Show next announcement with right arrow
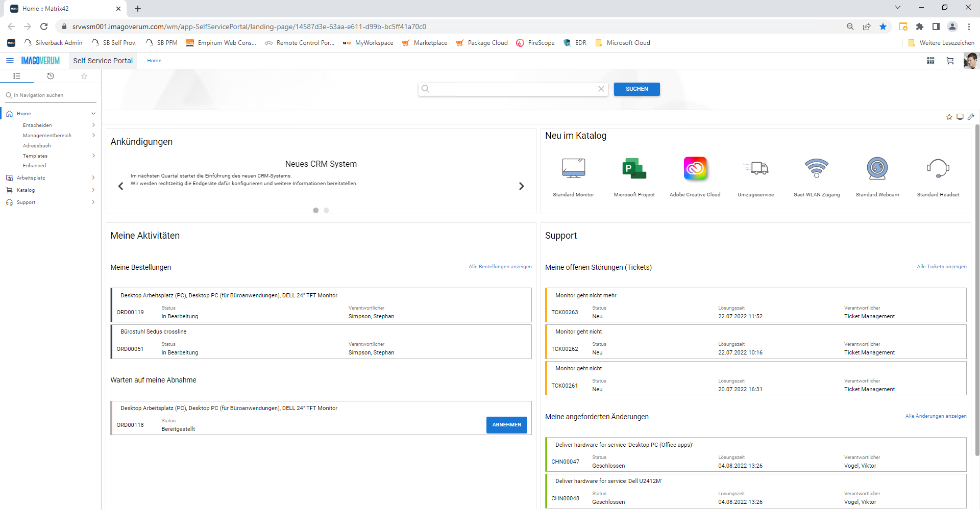 (x=522, y=186)
